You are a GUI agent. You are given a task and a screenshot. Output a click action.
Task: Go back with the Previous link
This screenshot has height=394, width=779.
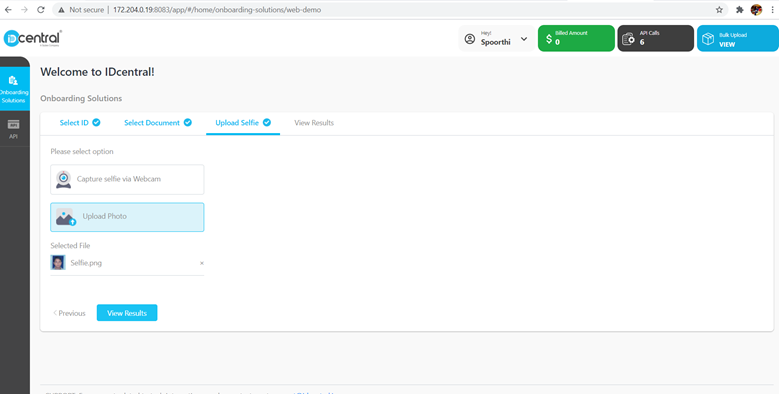click(x=69, y=313)
